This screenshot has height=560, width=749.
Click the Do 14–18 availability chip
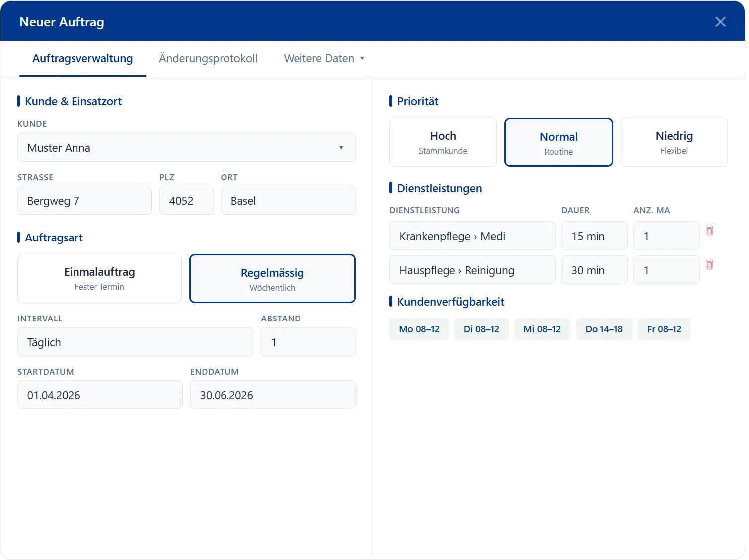click(603, 329)
